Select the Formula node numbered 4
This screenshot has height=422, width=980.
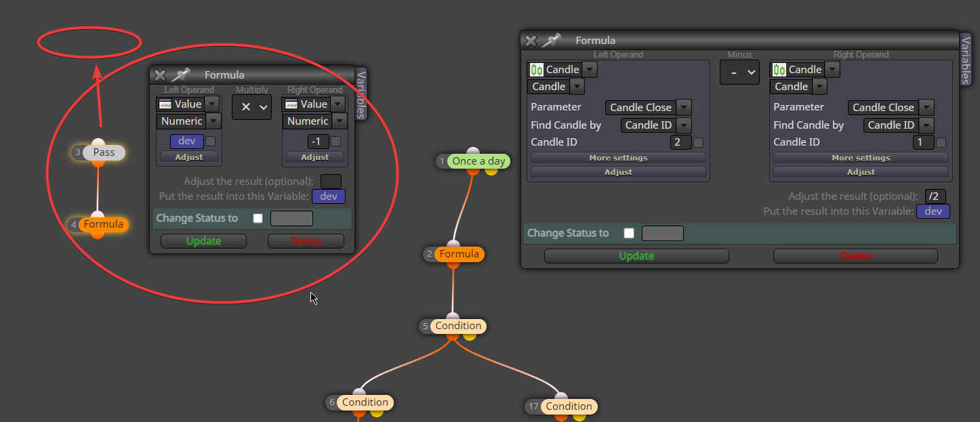click(104, 224)
